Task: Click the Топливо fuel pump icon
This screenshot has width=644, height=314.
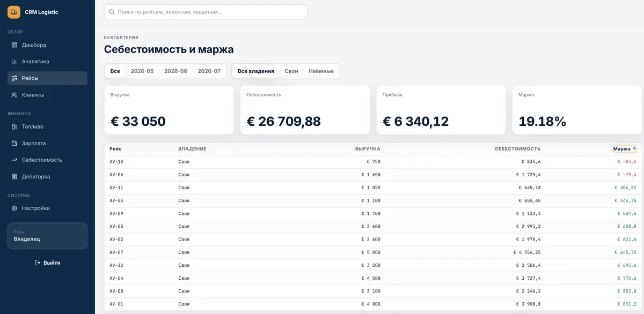Action: [14, 126]
